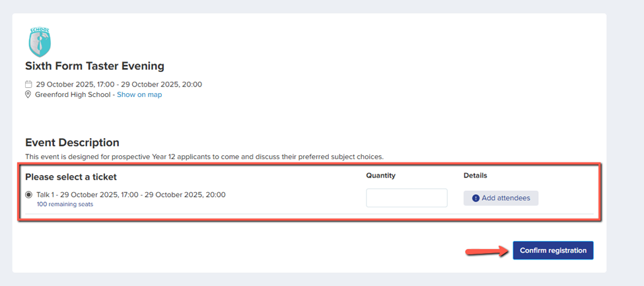Select the Talk 1 ticket radio button
This screenshot has width=644, height=286.
pyautogui.click(x=28, y=195)
